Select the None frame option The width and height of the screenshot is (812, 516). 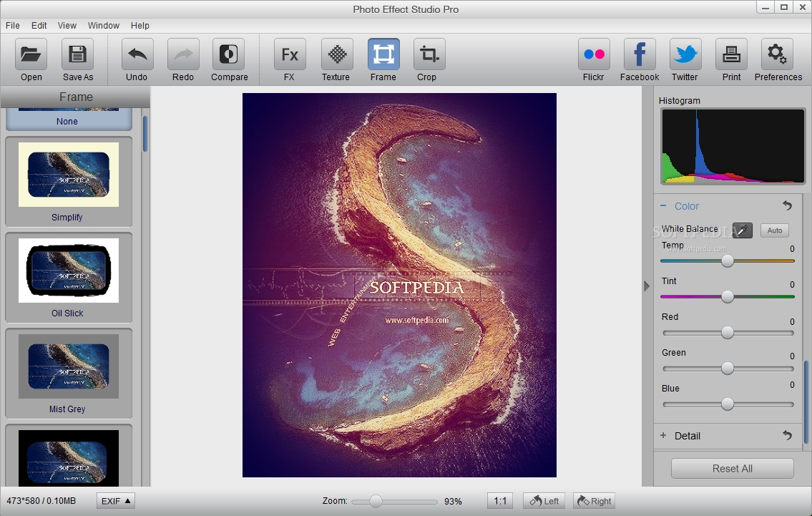click(69, 119)
